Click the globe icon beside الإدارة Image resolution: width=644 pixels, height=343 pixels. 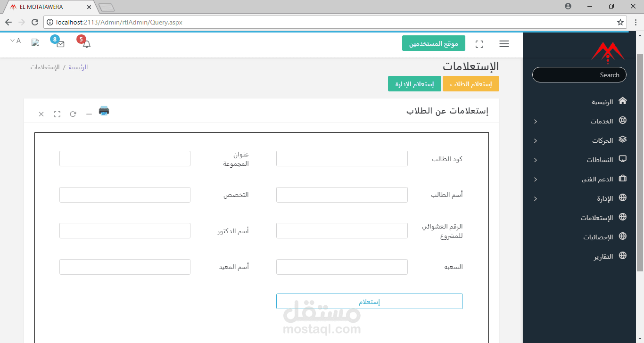tap(622, 198)
